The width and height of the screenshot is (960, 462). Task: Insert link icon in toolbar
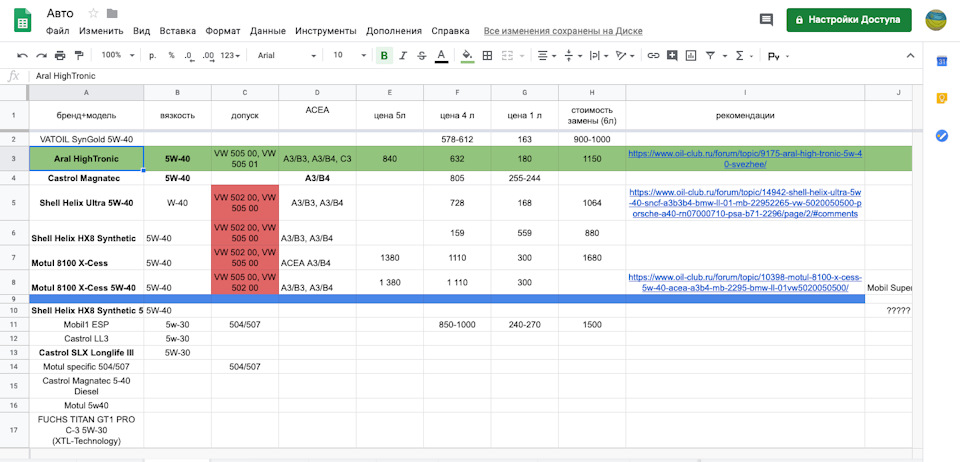pos(653,56)
